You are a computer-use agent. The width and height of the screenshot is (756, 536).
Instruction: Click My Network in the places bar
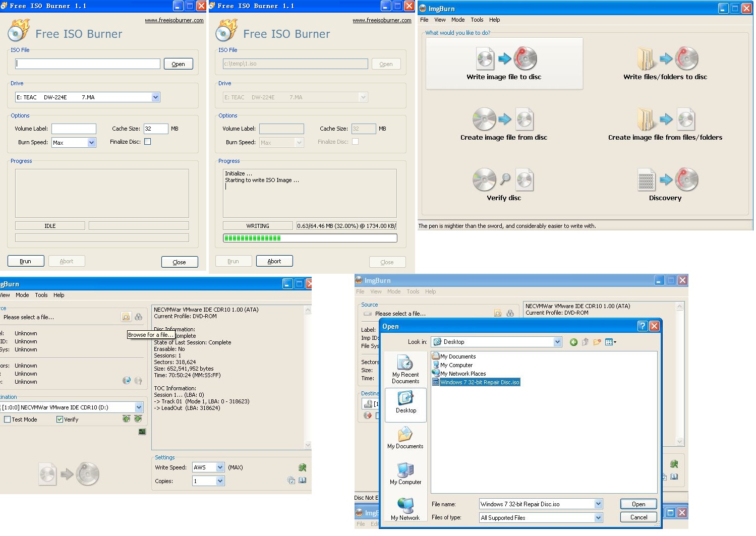click(405, 509)
